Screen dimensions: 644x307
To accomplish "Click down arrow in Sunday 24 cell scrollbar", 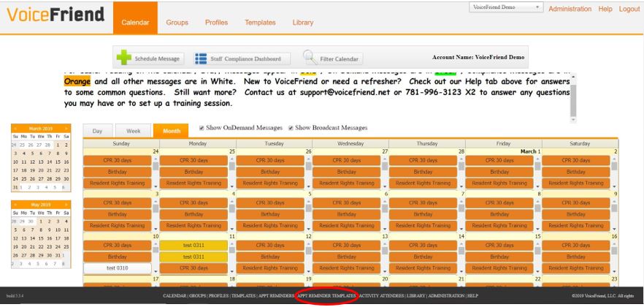I will [x=156, y=186].
